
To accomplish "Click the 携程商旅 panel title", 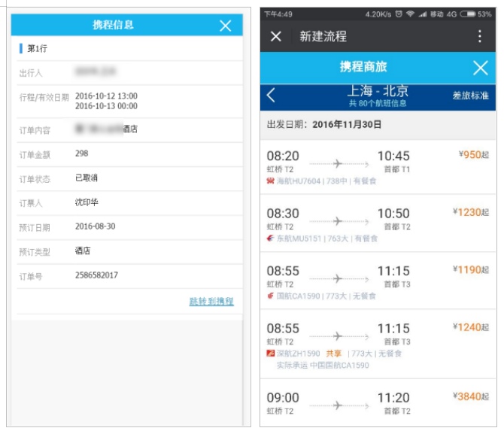I will pyautogui.click(x=363, y=67).
